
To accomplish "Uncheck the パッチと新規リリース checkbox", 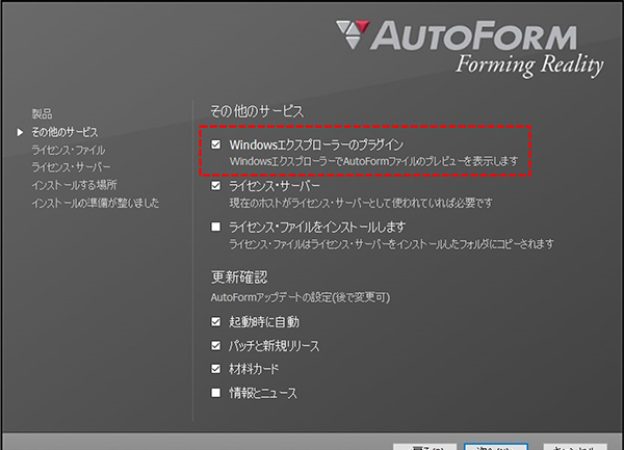I will point(216,346).
